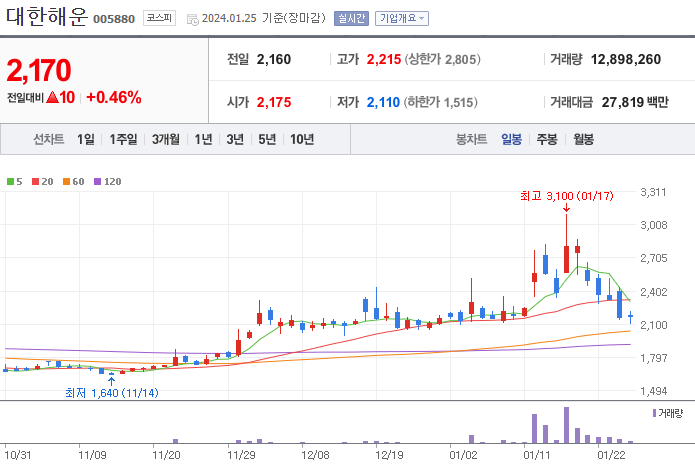Click the orange 60-day moving average legend swatch
Viewport: 695px width, 473px height.
(66, 182)
